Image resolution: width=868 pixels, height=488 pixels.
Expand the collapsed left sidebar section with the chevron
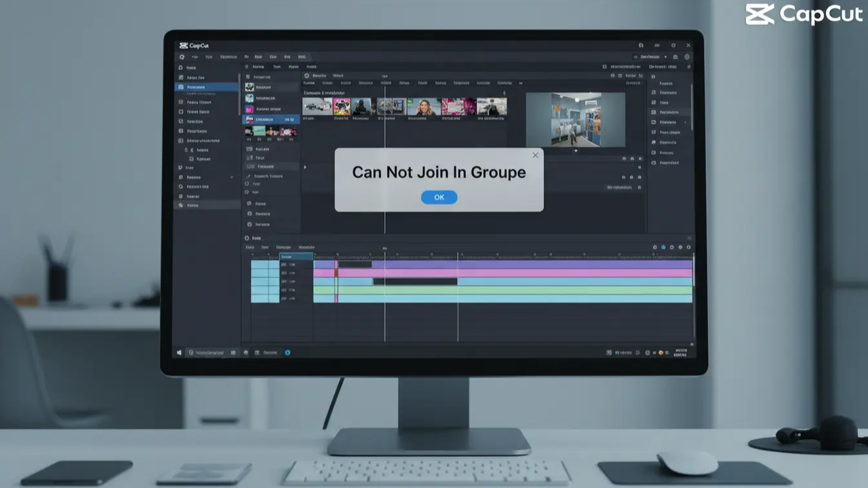231,177
